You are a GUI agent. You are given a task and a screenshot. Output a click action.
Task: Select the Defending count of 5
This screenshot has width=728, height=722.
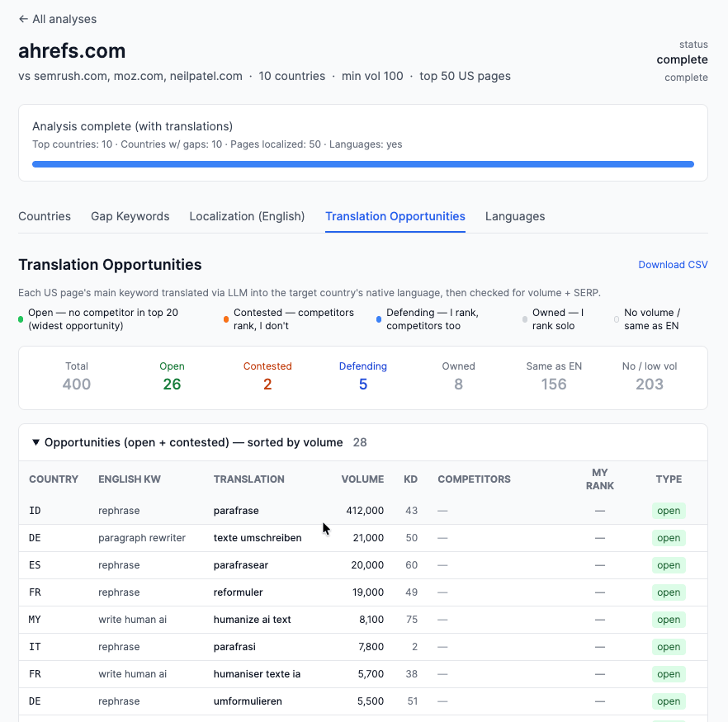[x=362, y=384]
